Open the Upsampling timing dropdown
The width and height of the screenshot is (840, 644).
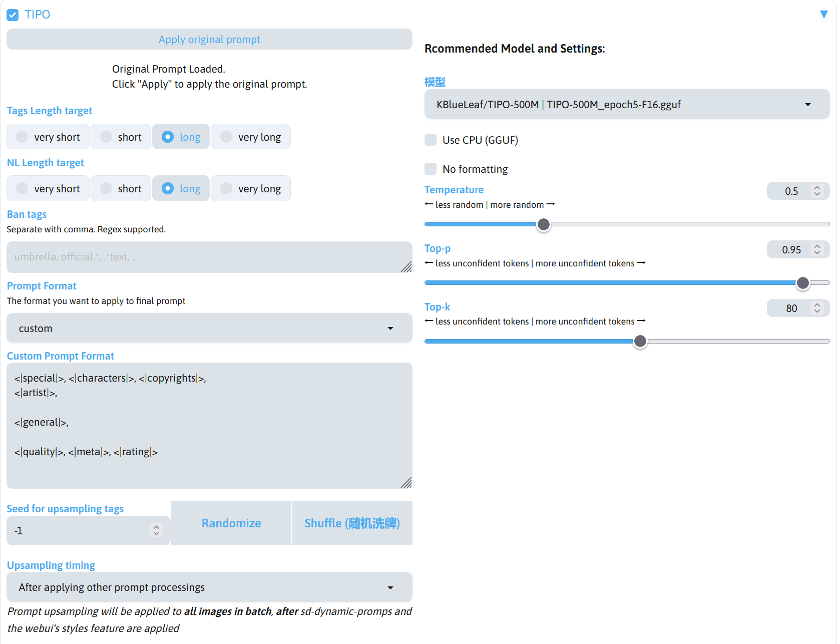click(x=209, y=587)
